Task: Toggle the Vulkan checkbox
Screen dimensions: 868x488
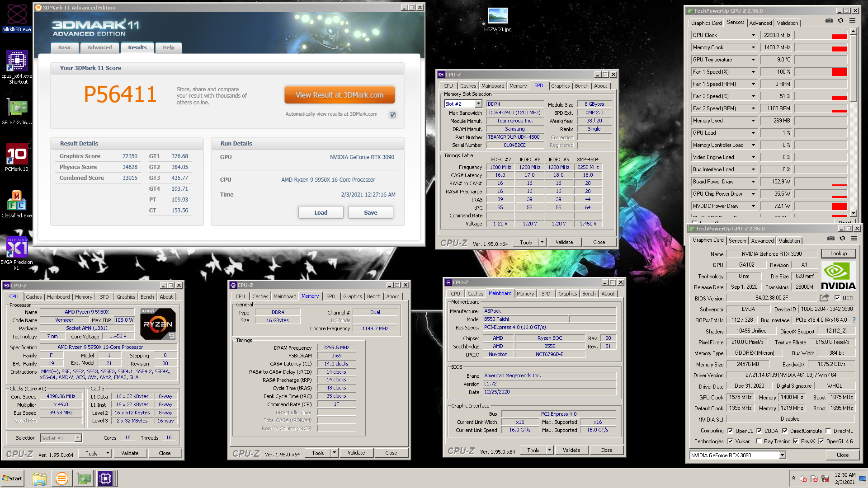Action: coord(730,441)
